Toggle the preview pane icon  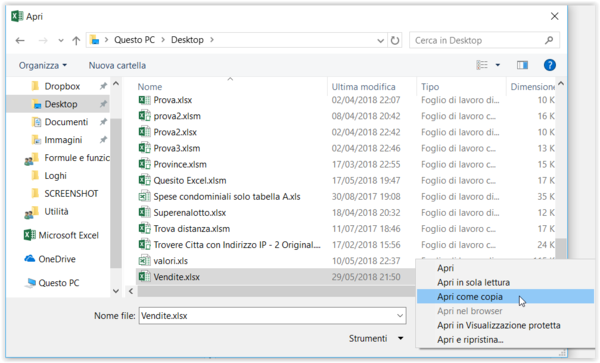pyautogui.click(x=522, y=65)
